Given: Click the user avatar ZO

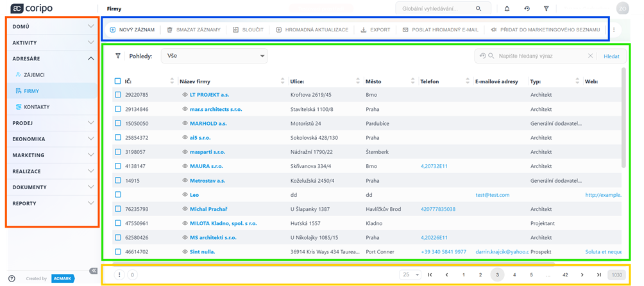Looking at the screenshot, I should (x=622, y=8).
